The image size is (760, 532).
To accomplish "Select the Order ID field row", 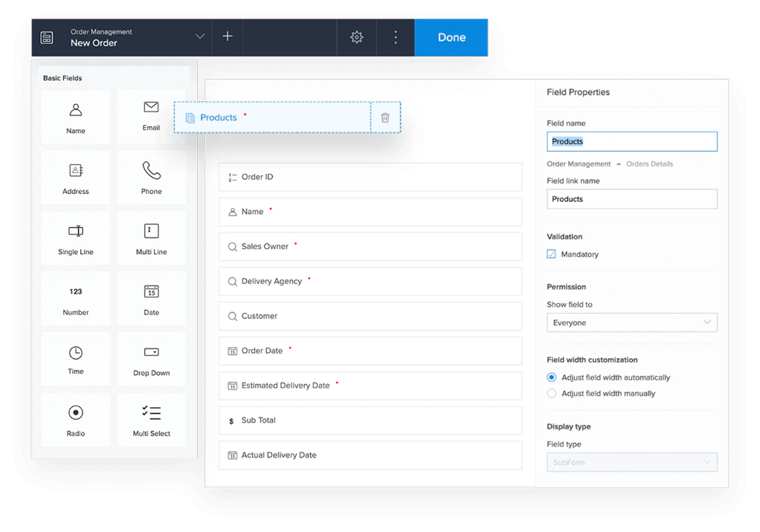I will [x=370, y=177].
